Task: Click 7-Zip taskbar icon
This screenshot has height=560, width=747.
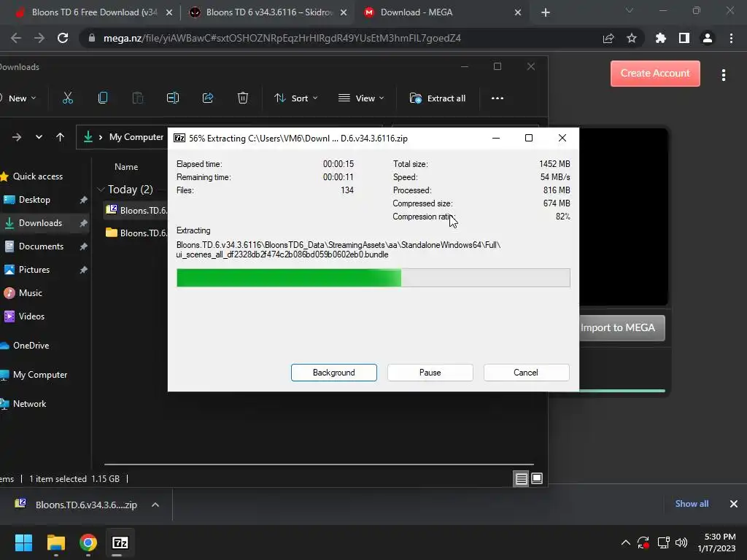Action: tap(120, 542)
